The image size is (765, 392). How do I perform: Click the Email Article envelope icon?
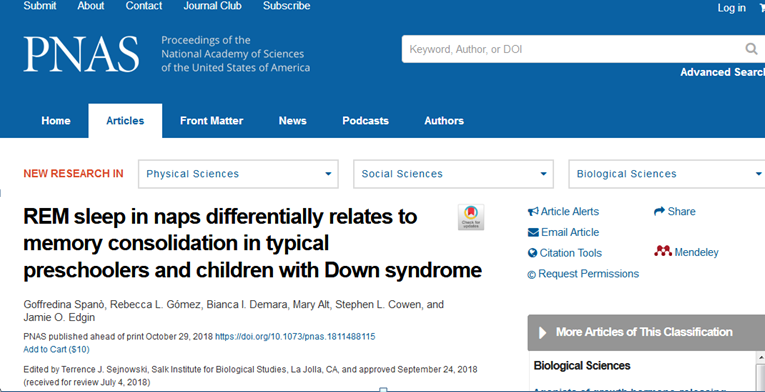(x=533, y=232)
